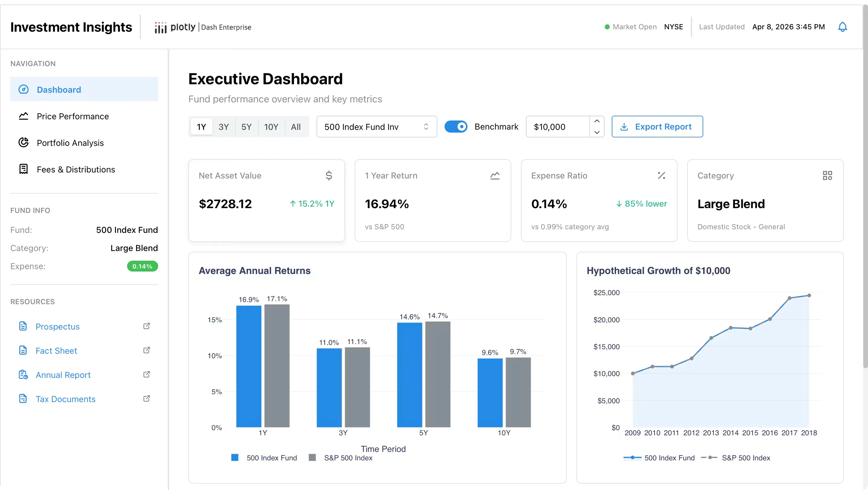Click the trend icon on the 1 Year Return card
This screenshot has height=490, width=868.
[x=495, y=175]
